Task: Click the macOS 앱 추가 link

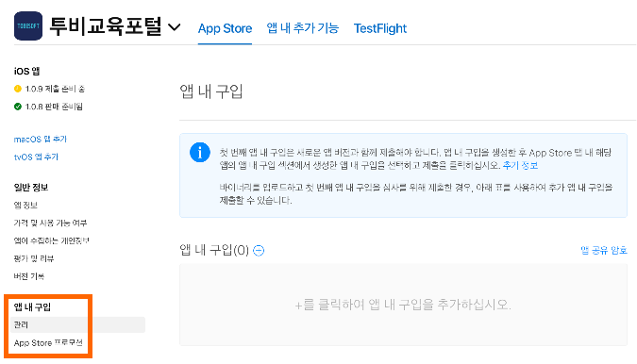Action: click(x=41, y=140)
